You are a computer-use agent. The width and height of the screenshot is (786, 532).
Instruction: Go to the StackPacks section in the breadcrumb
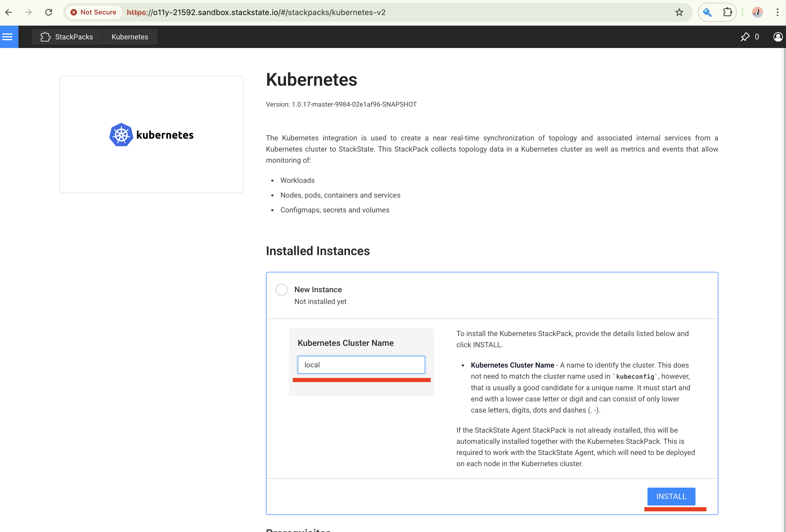point(74,37)
